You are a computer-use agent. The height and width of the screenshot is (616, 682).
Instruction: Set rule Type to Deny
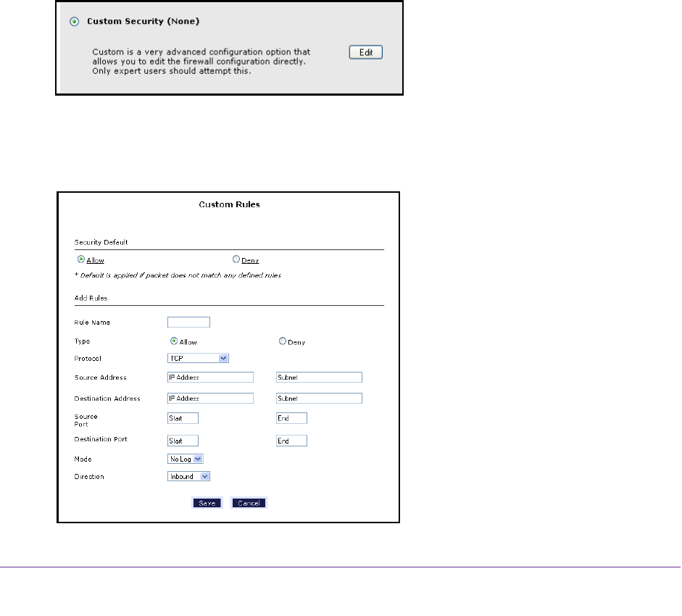(x=283, y=341)
